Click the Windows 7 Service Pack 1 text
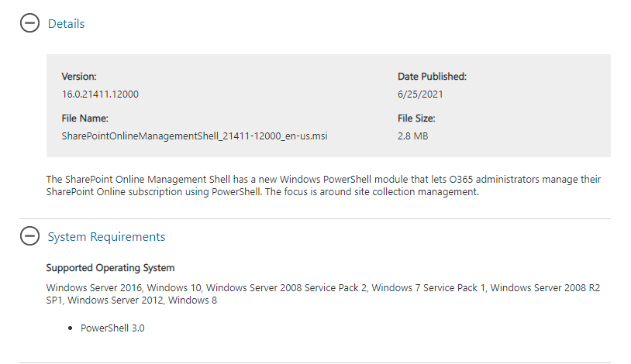Viewport: 631px width, 364px height. tap(429, 288)
